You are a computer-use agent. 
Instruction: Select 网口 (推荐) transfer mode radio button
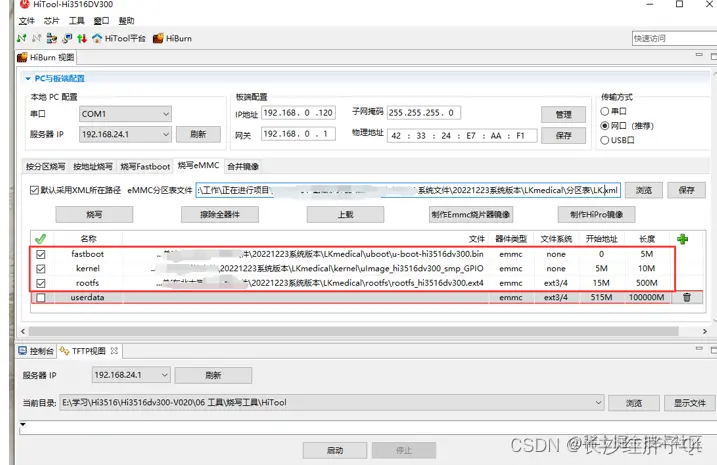pos(605,126)
